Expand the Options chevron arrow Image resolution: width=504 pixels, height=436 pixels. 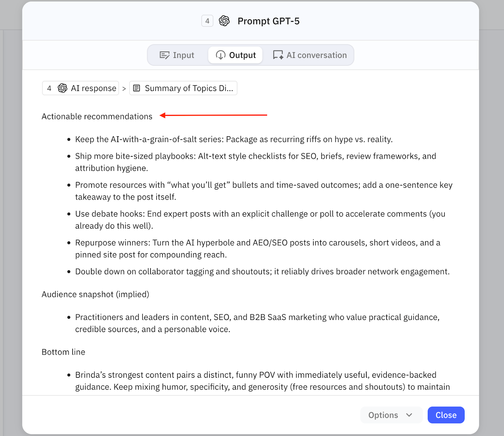point(409,415)
